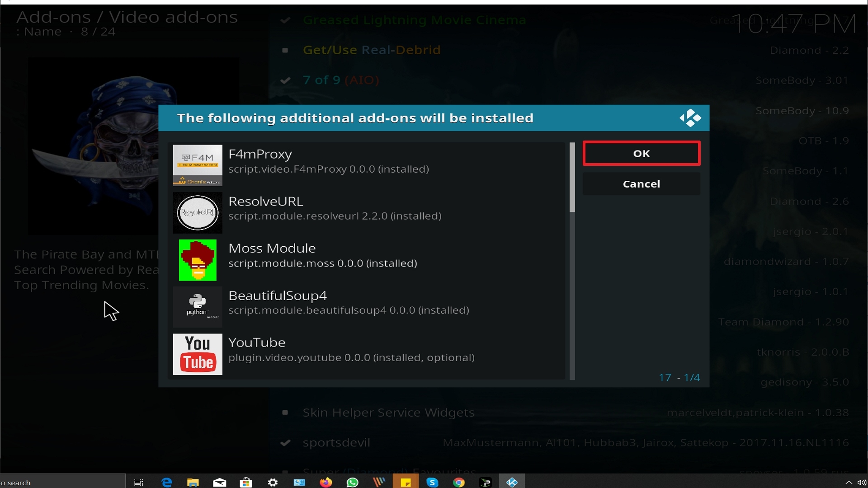Open File Explorer from taskbar
This screenshot has width=868, height=488.
coord(193,482)
